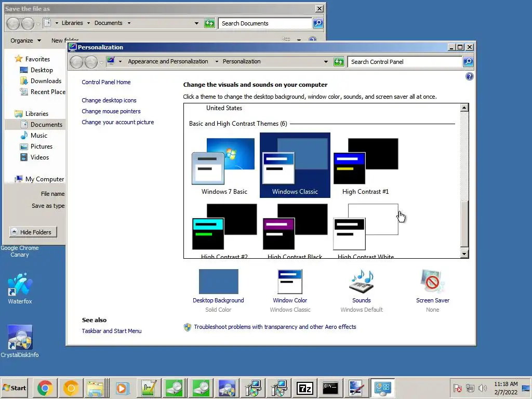Click Forward button in Personalization window
The height and width of the screenshot is (399, 532).
pos(91,62)
